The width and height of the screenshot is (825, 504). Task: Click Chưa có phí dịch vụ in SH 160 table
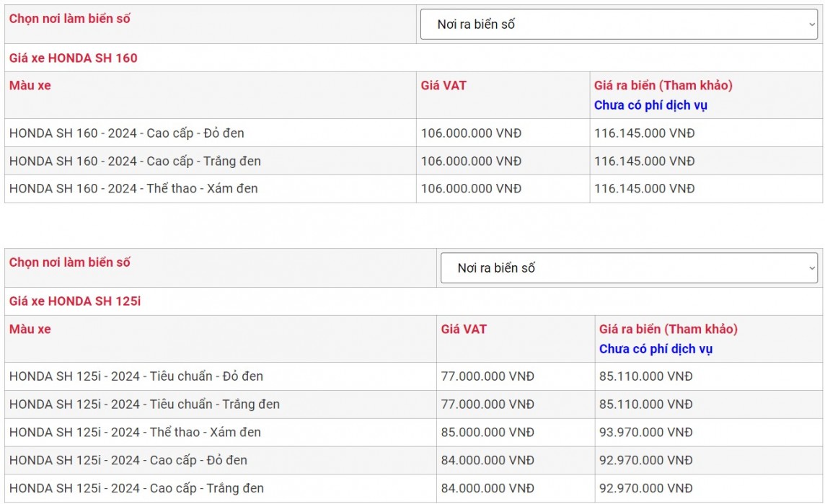(x=650, y=105)
